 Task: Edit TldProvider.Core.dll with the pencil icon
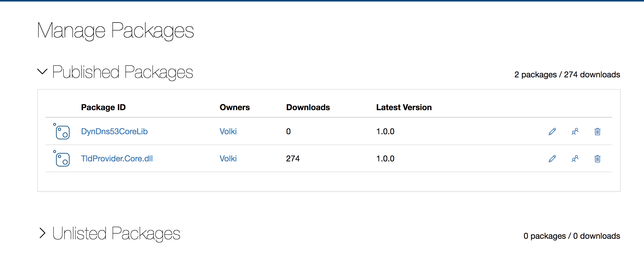(x=552, y=159)
